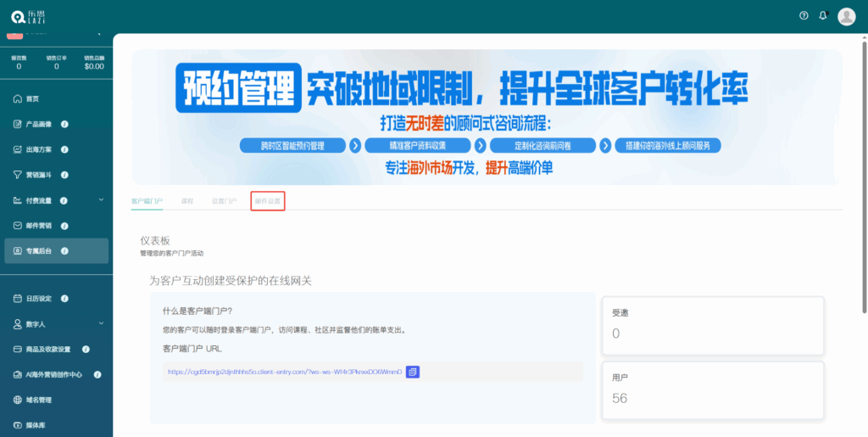
Task: Open the notifications bell
Action: pos(822,16)
